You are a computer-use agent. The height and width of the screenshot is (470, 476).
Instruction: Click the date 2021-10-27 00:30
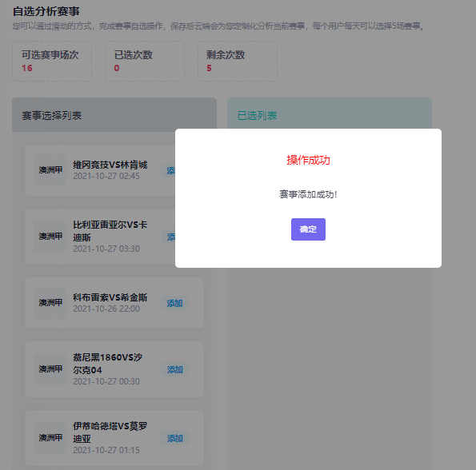(106, 381)
